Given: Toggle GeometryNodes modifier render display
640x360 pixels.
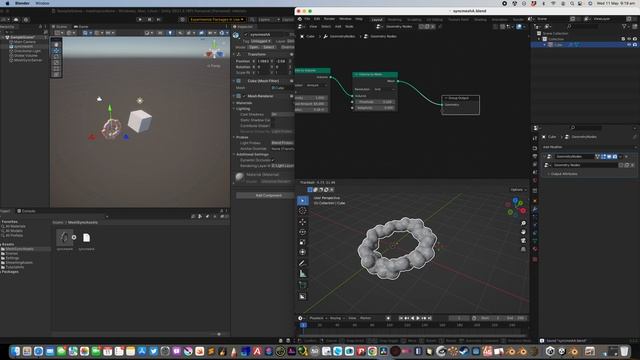Looking at the screenshot, I should 615,156.
